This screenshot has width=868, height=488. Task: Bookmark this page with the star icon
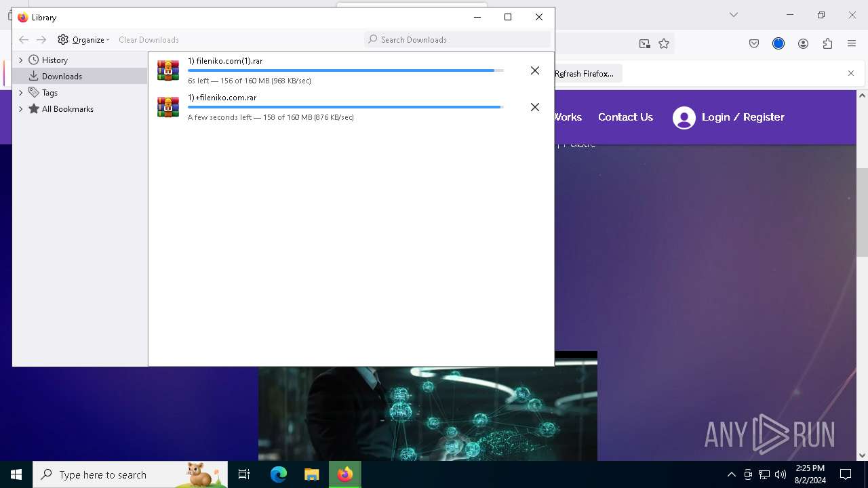point(664,43)
